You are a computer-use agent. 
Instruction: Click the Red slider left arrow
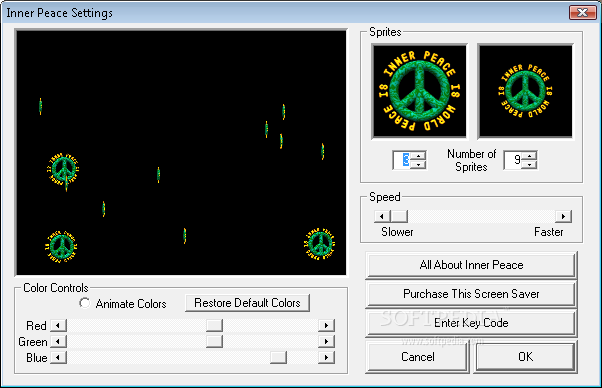(58, 325)
